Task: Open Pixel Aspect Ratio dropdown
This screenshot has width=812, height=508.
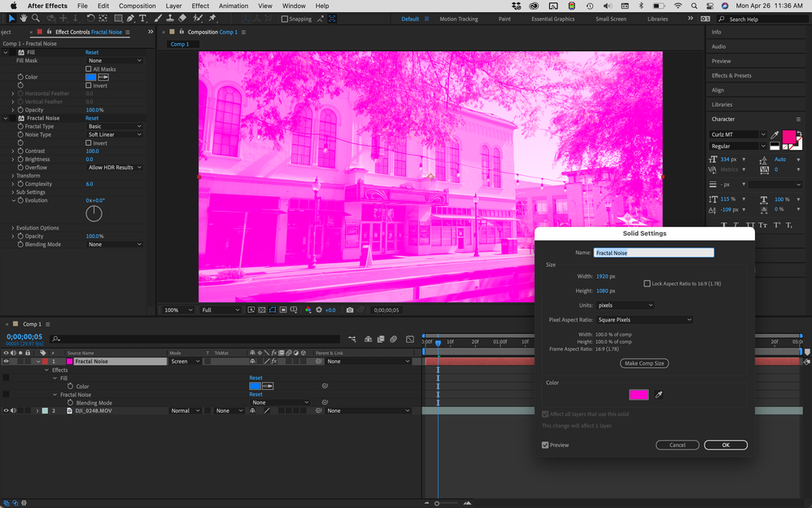Action: (644, 320)
